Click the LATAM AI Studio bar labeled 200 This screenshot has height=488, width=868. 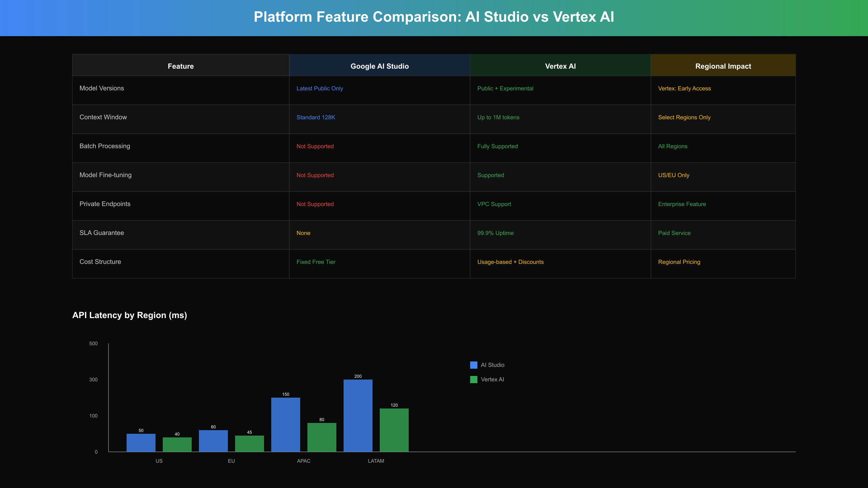(x=358, y=416)
